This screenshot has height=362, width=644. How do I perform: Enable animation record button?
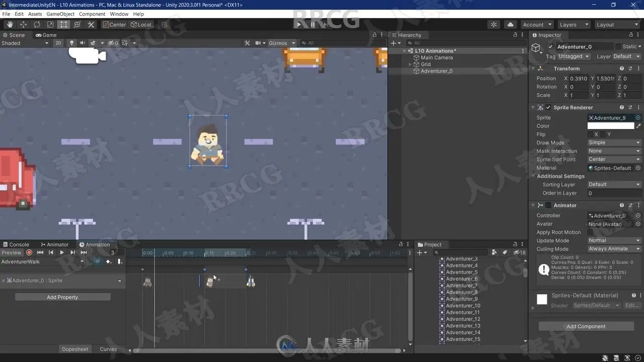coord(29,252)
